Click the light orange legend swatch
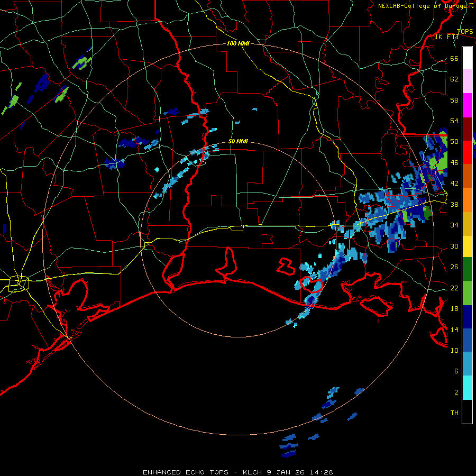This screenshot has height=476, width=476. click(x=467, y=200)
